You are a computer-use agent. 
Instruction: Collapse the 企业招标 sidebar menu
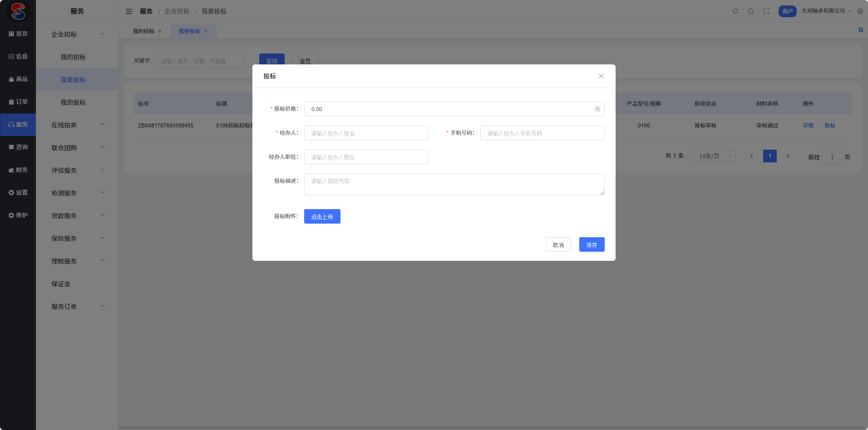(77, 34)
